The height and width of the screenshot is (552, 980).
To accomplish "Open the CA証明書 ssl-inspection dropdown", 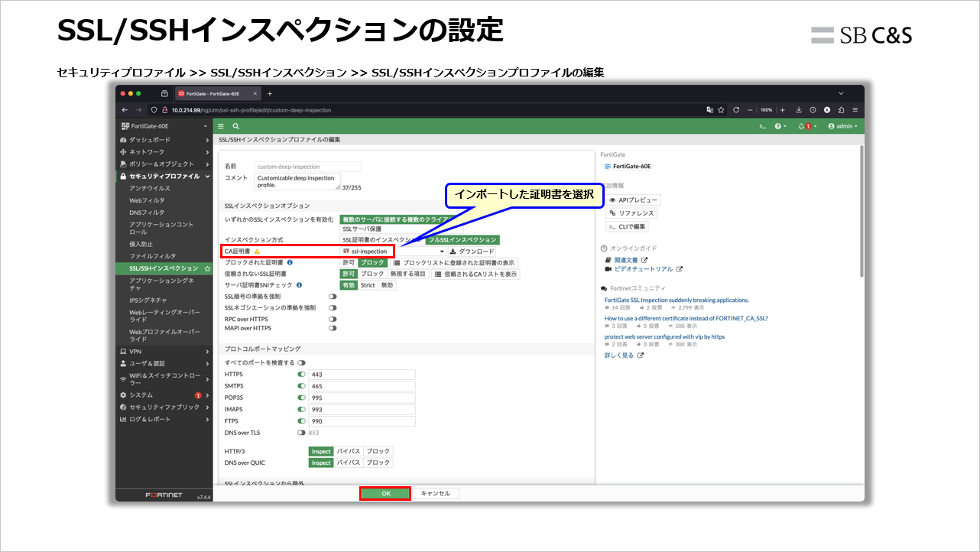I will pos(393,252).
